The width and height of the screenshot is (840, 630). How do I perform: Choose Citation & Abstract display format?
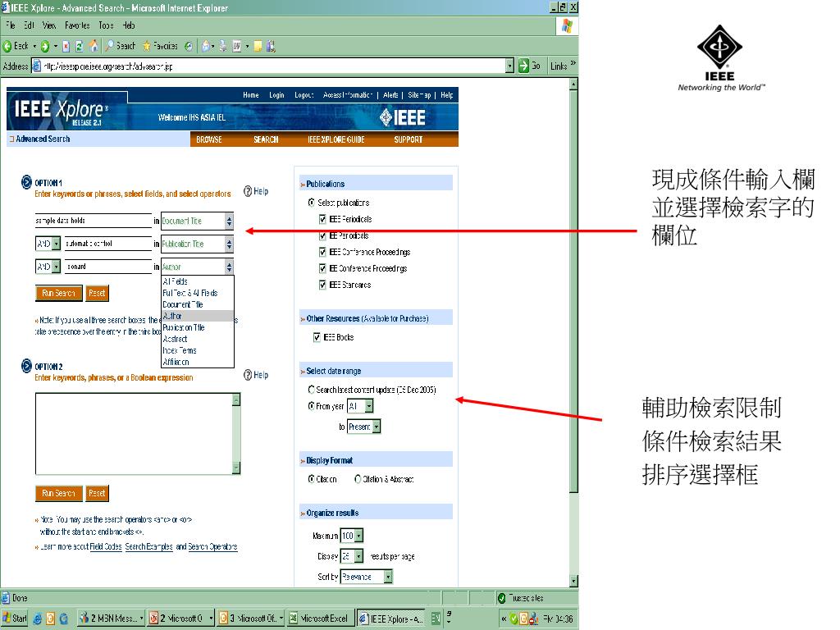(358, 479)
